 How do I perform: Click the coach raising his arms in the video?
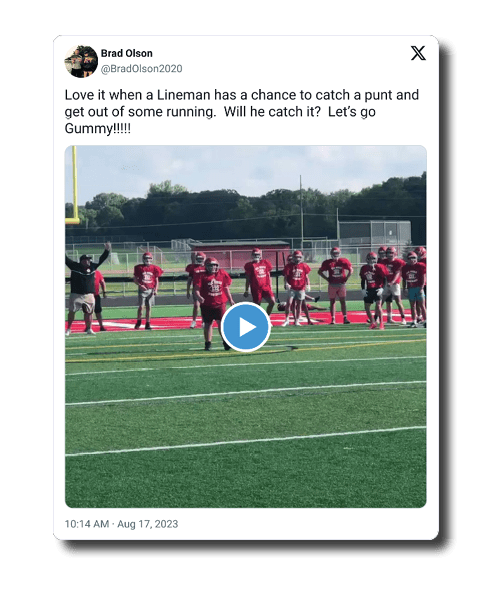[x=85, y=287]
